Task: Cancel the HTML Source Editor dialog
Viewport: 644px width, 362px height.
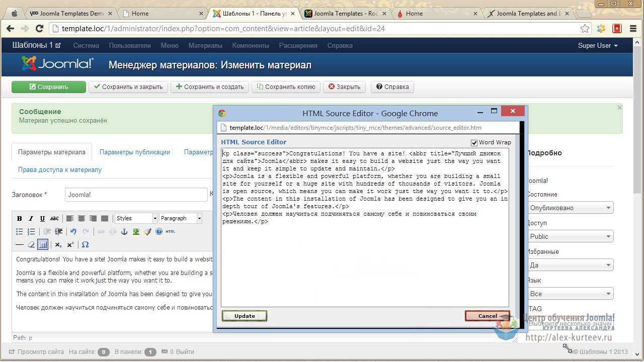Action: 488,316
